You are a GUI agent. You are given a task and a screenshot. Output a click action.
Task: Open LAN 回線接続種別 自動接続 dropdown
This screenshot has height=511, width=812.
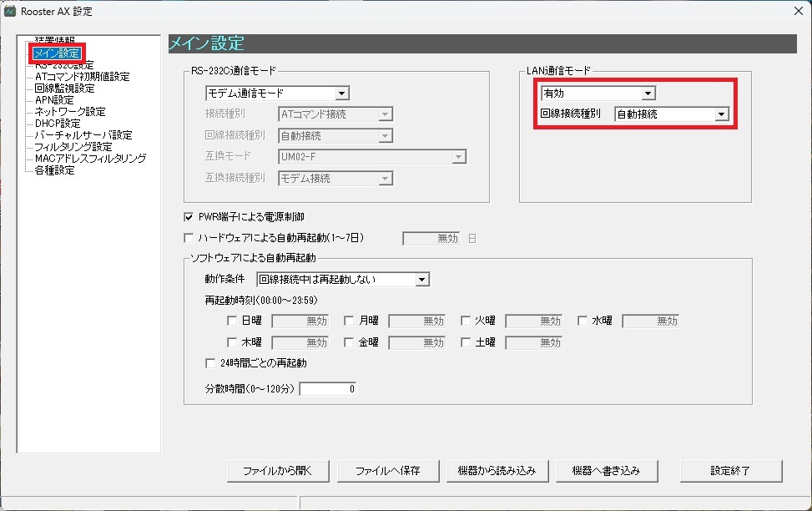click(x=672, y=114)
